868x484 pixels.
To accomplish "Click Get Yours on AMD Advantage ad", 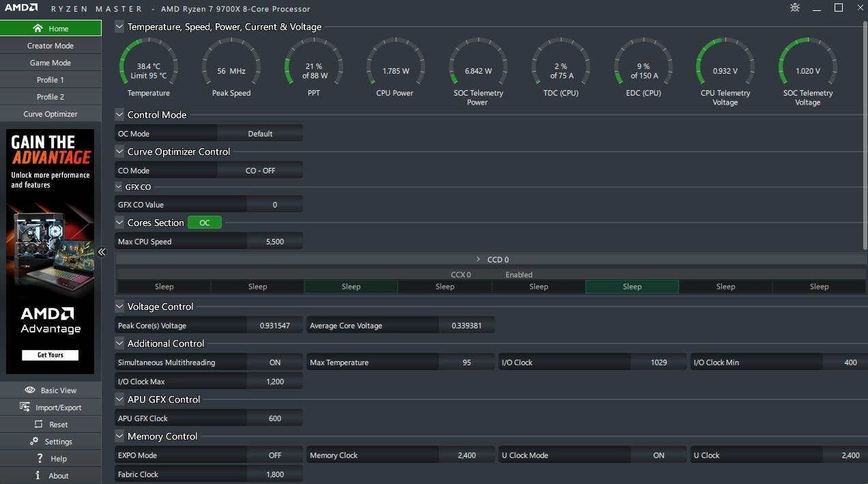I will 50,355.
